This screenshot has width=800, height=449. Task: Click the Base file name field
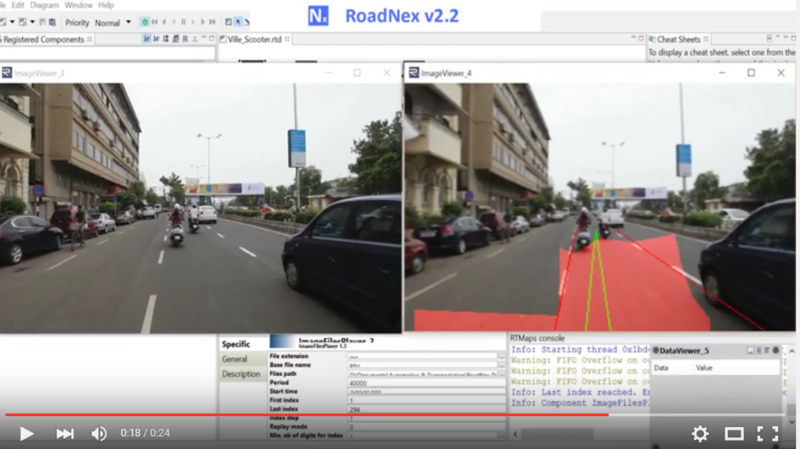[x=422, y=365]
